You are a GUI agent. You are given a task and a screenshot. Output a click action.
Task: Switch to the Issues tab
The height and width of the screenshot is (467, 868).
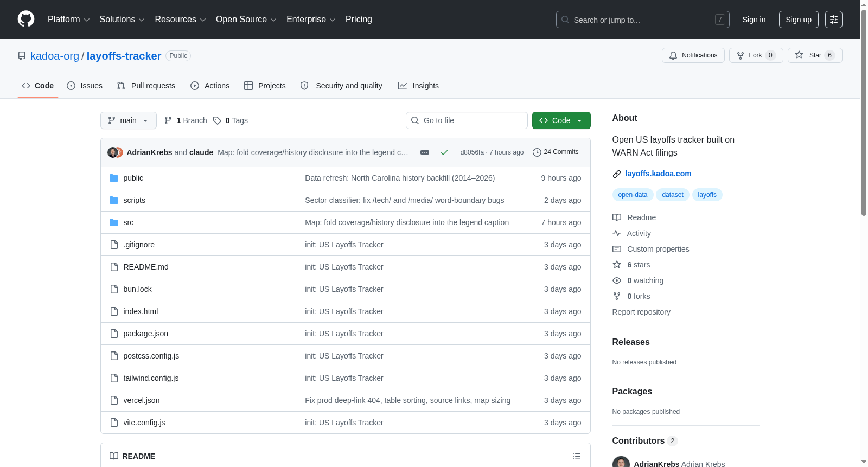[85, 86]
